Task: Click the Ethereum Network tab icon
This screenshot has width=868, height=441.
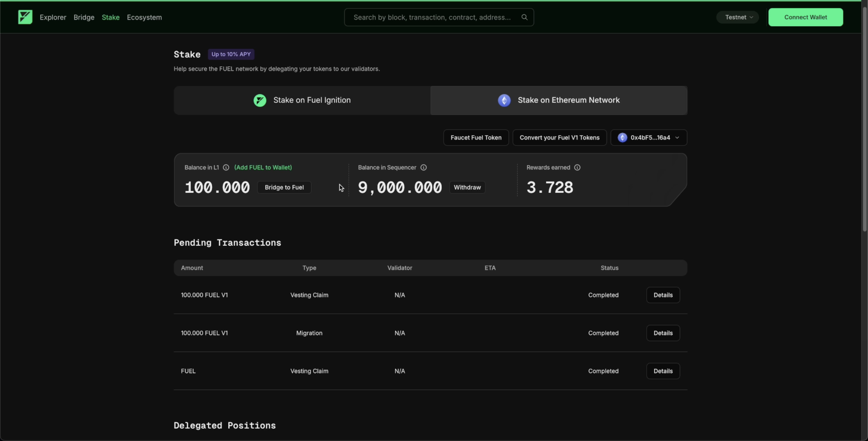Action: coord(504,100)
